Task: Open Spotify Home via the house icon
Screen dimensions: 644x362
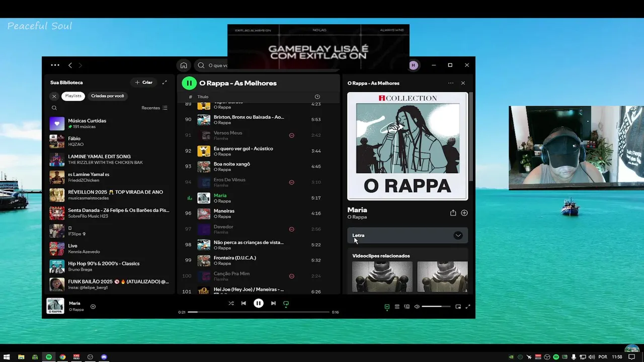Action: pyautogui.click(x=184, y=65)
